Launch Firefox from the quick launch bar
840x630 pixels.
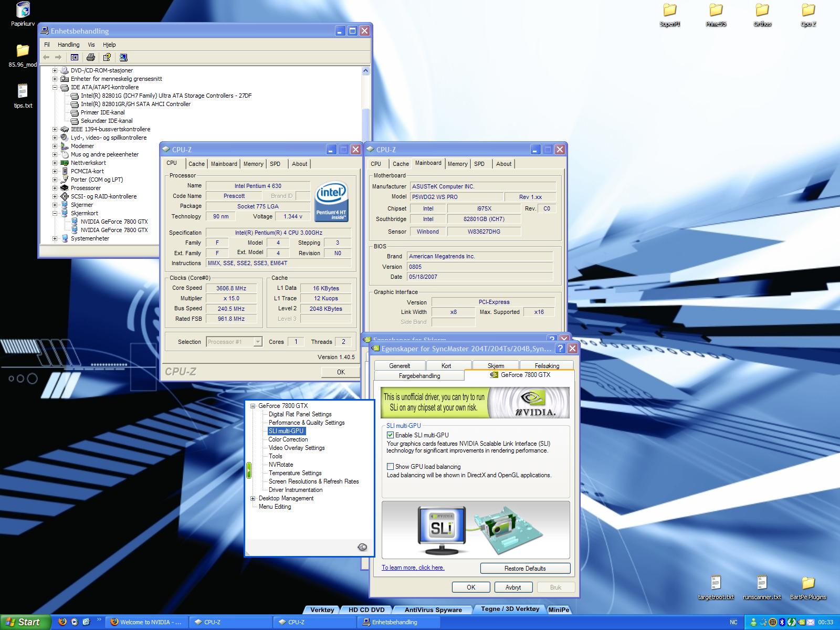62,622
